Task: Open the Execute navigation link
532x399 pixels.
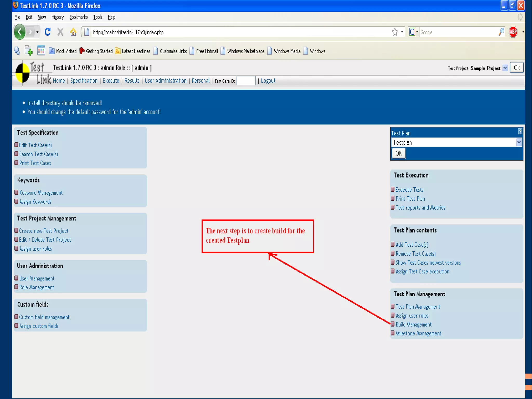Action: 111,81
